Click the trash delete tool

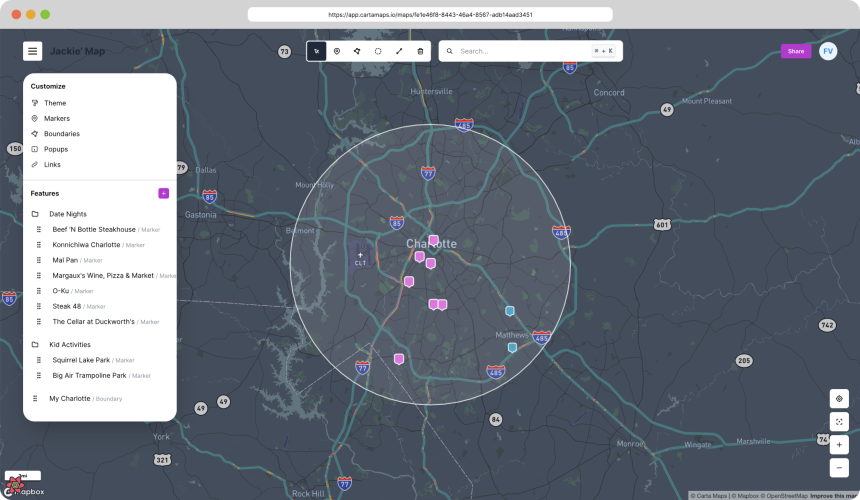tap(420, 51)
